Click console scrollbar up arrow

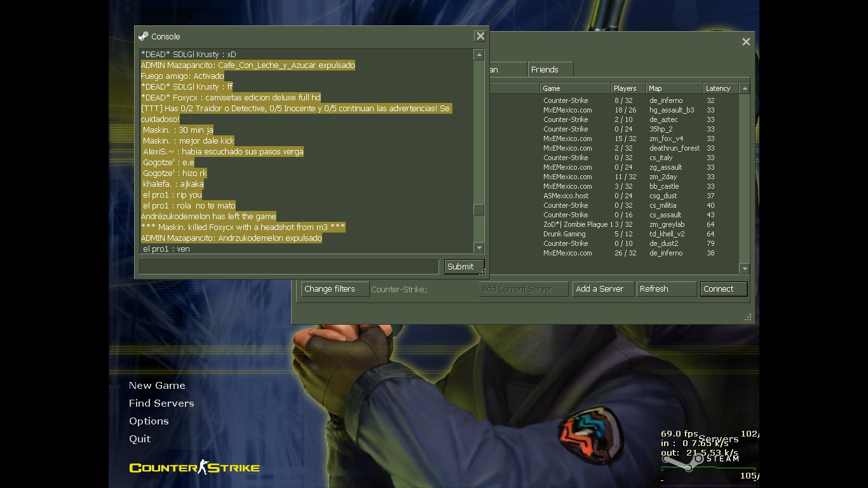479,55
